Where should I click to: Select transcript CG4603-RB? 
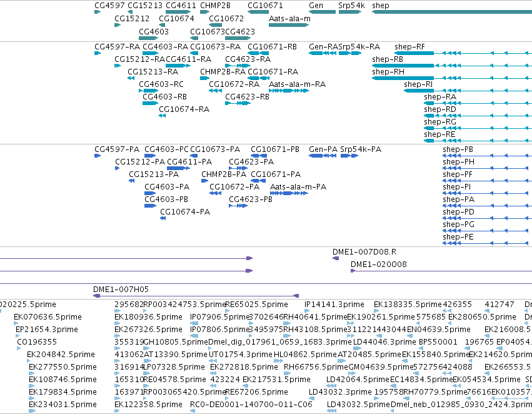coord(164,97)
